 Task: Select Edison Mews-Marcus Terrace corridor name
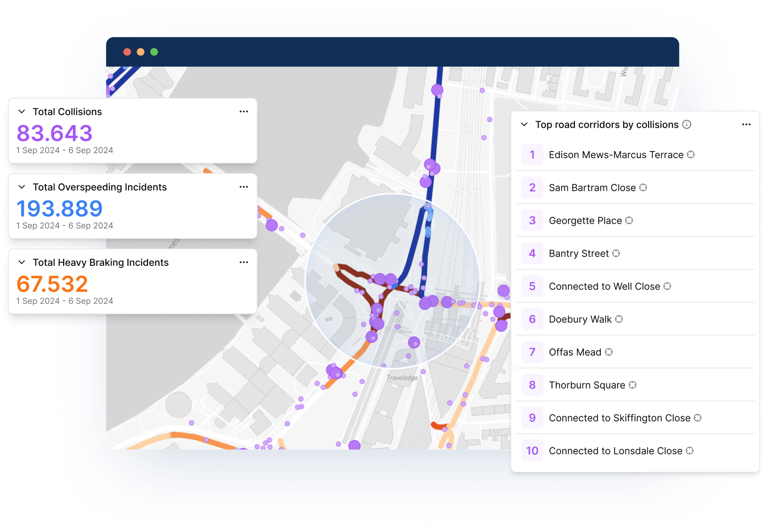pyautogui.click(x=616, y=155)
